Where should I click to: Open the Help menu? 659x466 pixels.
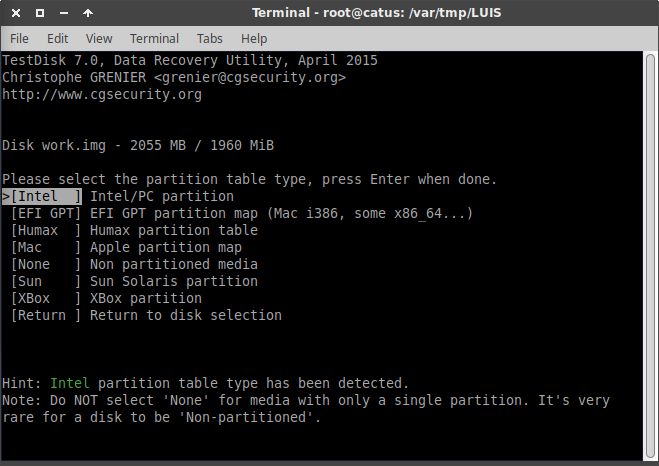tap(254, 38)
